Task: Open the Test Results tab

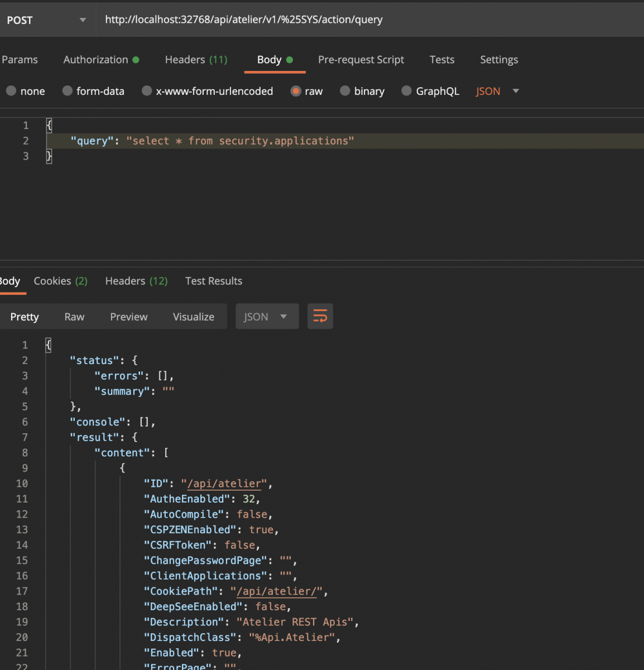Action: pyautogui.click(x=213, y=281)
